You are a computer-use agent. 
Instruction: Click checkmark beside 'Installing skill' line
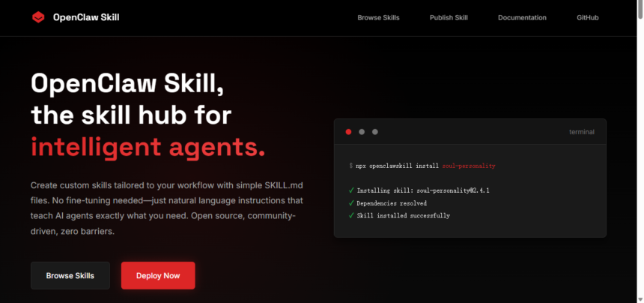tap(351, 190)
